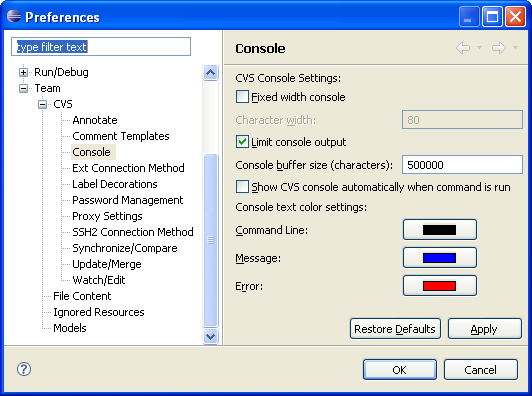Minimize the Preferences window

(469, 17)
